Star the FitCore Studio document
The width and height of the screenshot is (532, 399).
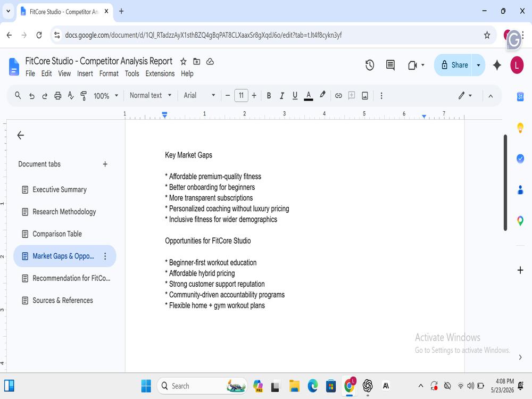pyautogui.click(x=183, y=61)
